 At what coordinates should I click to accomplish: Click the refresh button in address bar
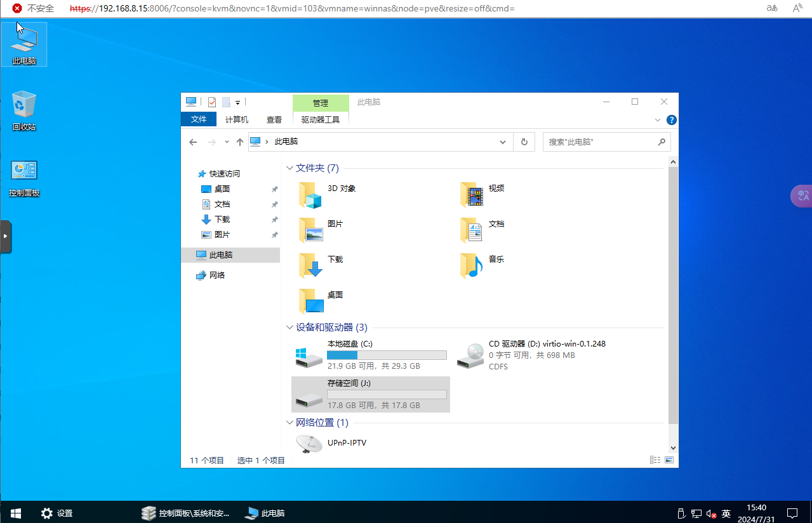pos(524,142)
